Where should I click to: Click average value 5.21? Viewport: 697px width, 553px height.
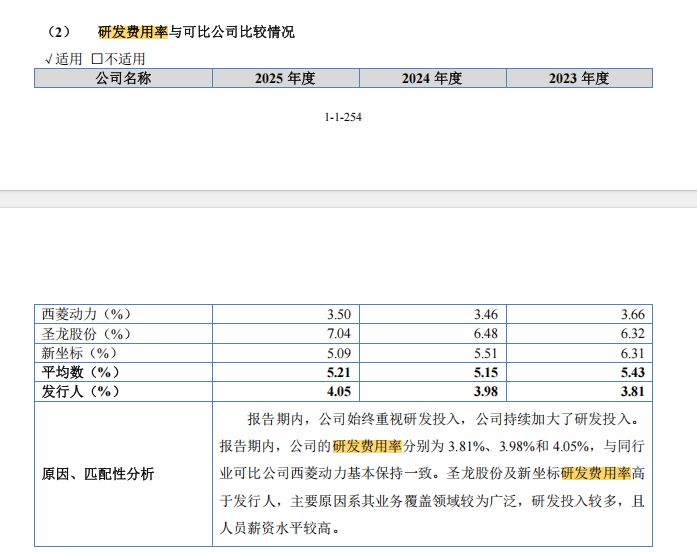click(x=339, y=372)
